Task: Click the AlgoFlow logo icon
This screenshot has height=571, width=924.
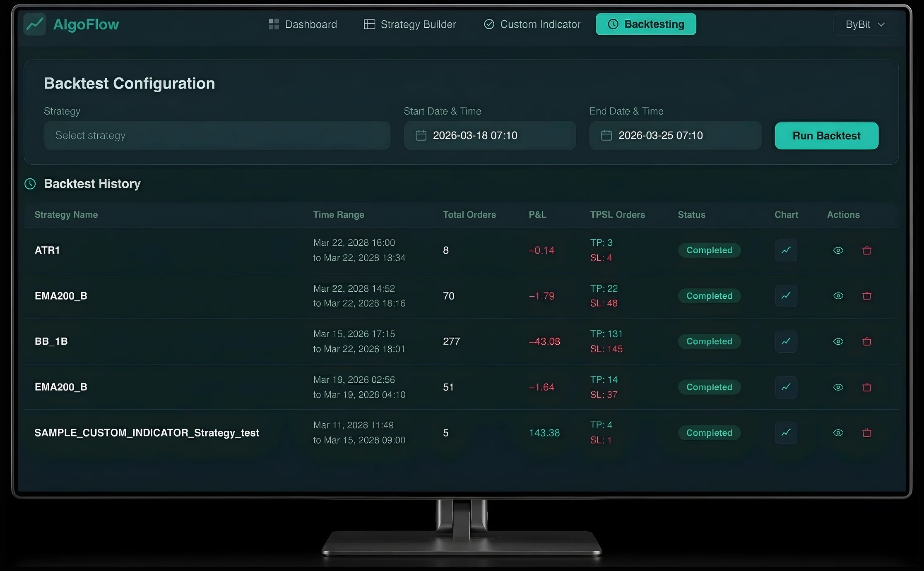Action: (x=35, y=24)
